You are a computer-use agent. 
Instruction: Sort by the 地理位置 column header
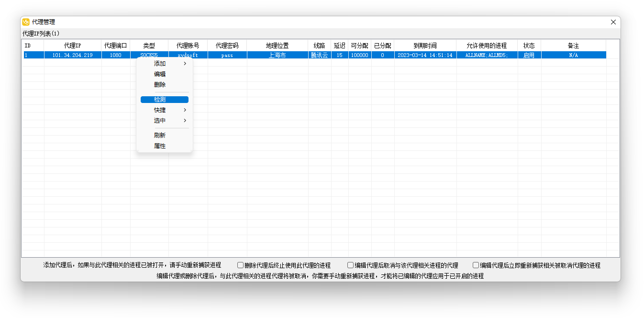click(x=278, y=45)
